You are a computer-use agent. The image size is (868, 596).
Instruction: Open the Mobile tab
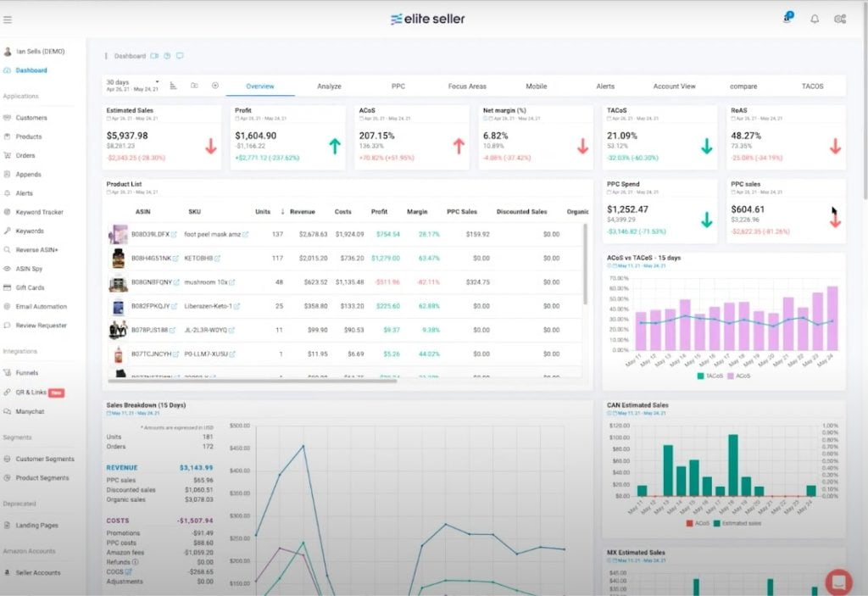[x=537, y=86]
